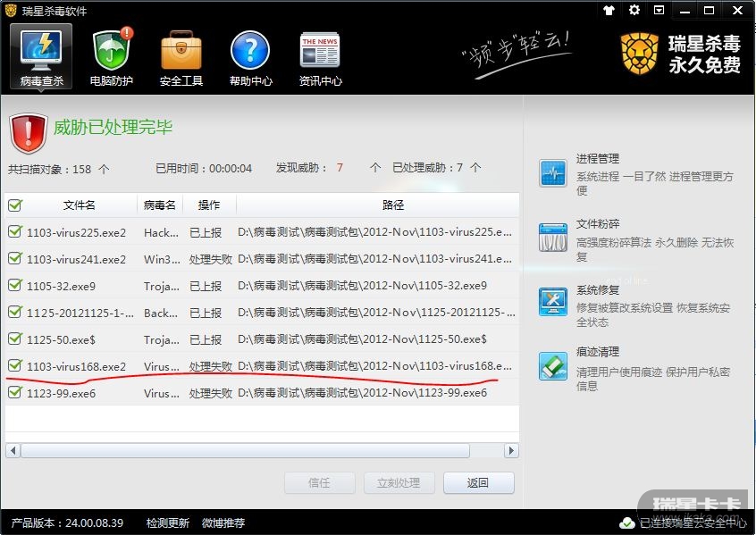Click Hack... virus name cell
This screenshot has height=535, width=756.
coord(161,233)
